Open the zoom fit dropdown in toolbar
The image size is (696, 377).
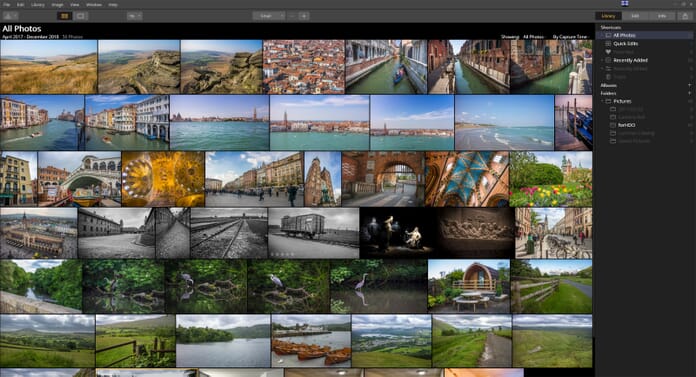click(134, 16)
